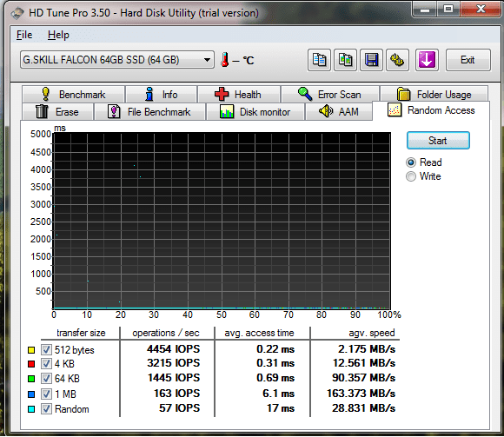Click the '1445 IOPS' value
Screen dimensions: 504x437
coord(174,378)
